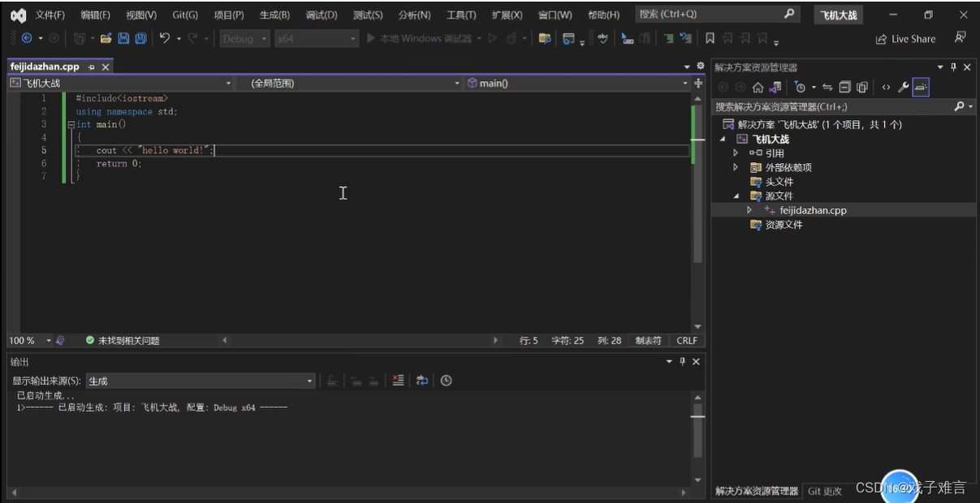Image resolution: width=980 pixels, height=503 pixels.
Task: Toggle auto-hide pin of Solution Explorer panel
Action: pyautogui.click(x=954, y=67)
